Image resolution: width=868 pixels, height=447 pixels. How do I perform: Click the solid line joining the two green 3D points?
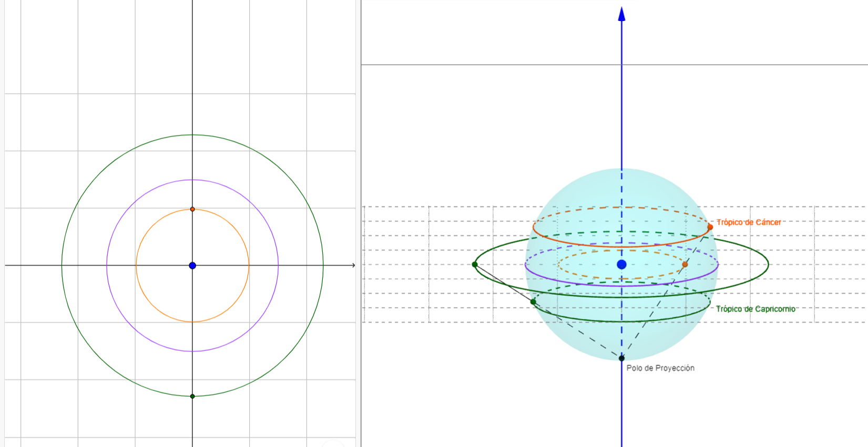tap(504, 283)
